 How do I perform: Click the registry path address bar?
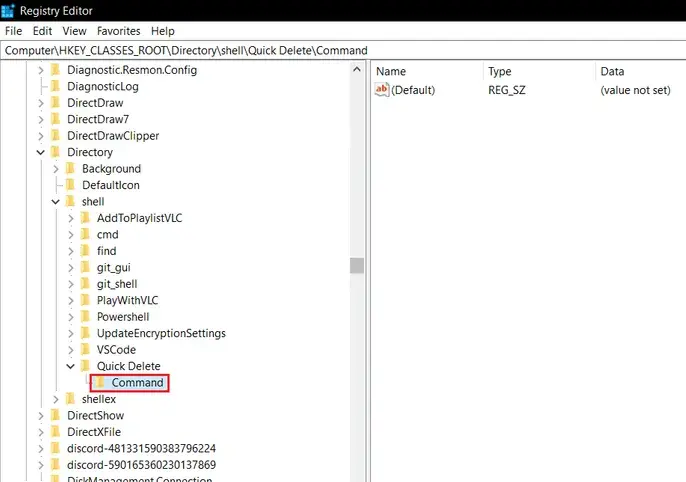(x=343, y=50)
